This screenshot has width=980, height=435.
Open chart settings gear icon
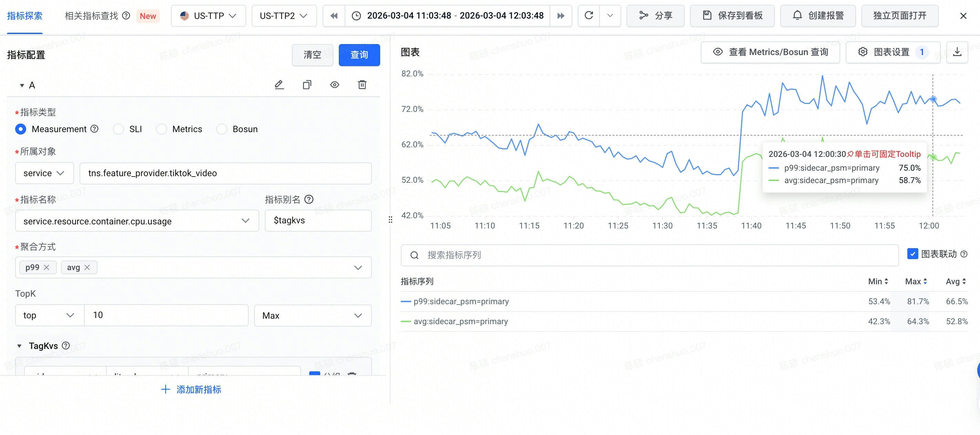[x=863, y=52]
